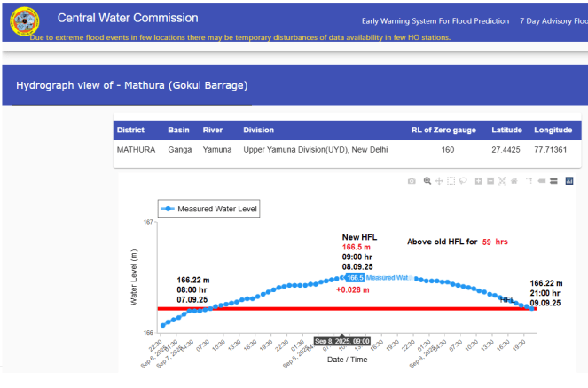Open the 7 Day Advisory menu item

tap(555, 20)
